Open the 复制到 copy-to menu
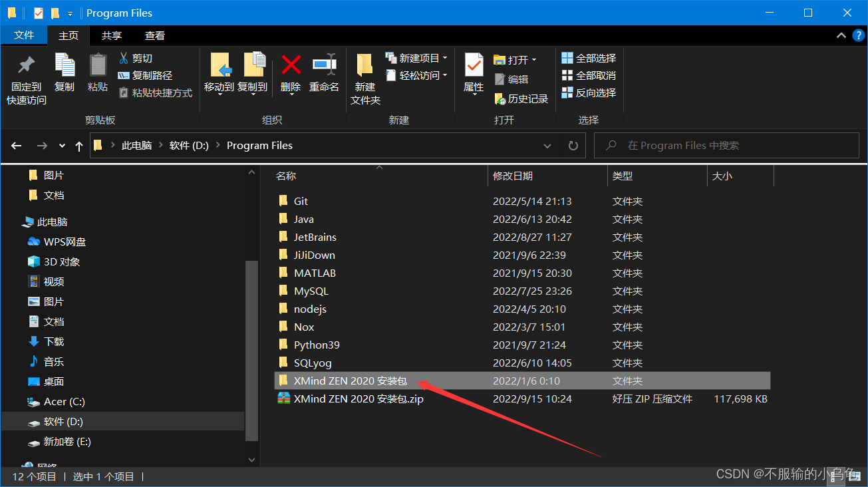This screenshot has width=868, height=487. pos(253,74)
